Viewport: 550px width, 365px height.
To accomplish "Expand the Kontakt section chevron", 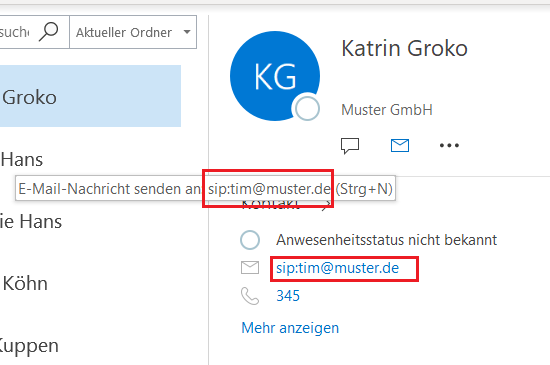I will [x=326, y=205].
